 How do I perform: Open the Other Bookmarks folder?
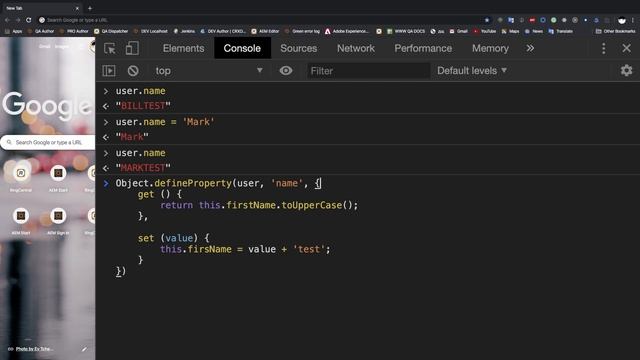[x=616, y=31]
